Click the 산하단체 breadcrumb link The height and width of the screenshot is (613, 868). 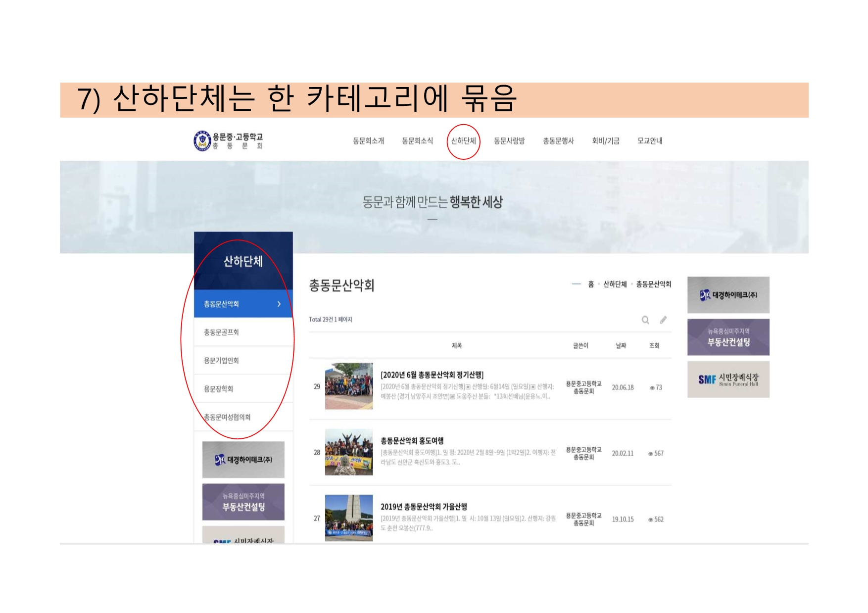coord(615,284)
